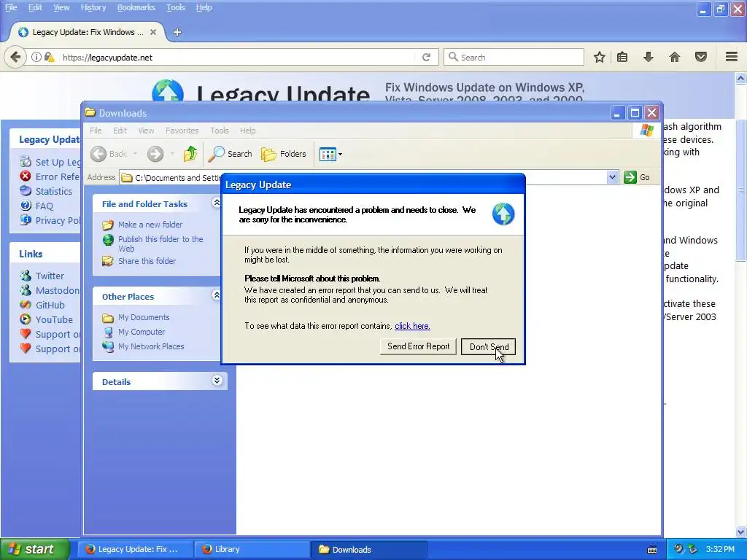The image size is (747, 560).
Task: Click the Windows Start button
Action: tap(35, 549)
